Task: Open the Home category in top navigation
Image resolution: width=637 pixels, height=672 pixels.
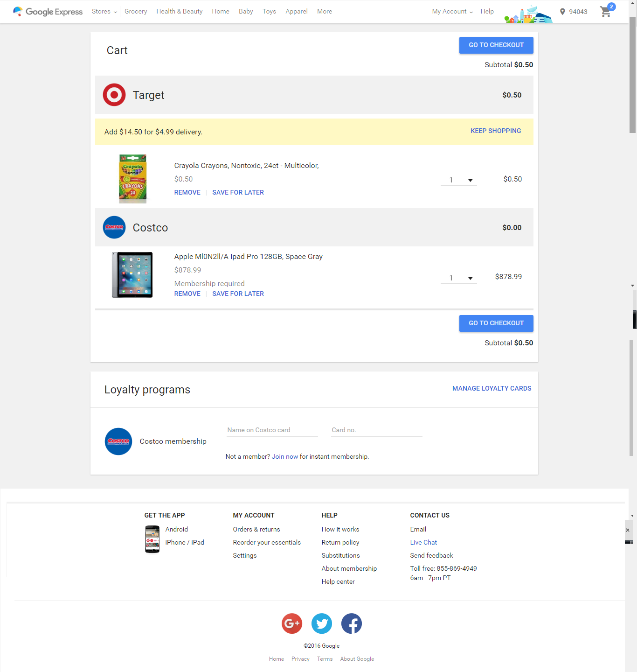Action: [221, 11]
